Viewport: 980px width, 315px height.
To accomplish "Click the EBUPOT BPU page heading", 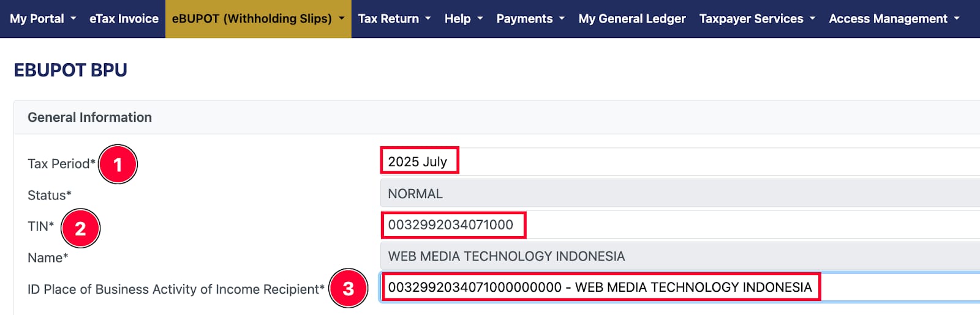I will 70,70.
